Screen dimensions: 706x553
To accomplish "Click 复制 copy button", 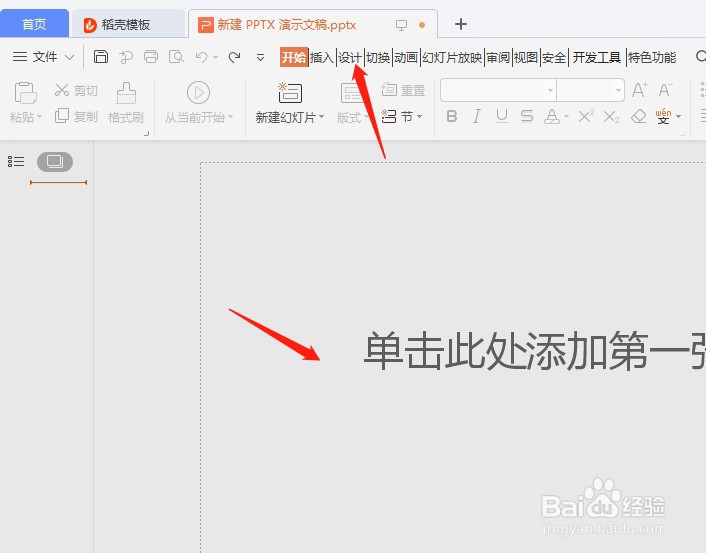I will pyautogui.click(x=76, y=116).
